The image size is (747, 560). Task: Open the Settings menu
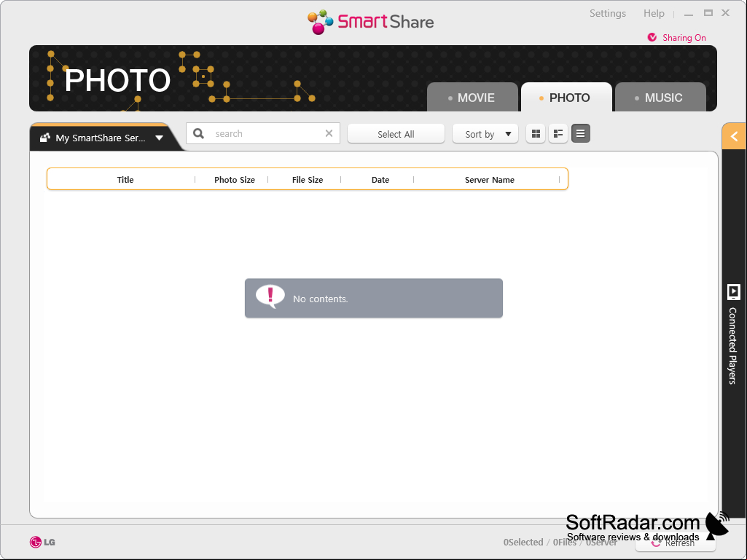607,13
